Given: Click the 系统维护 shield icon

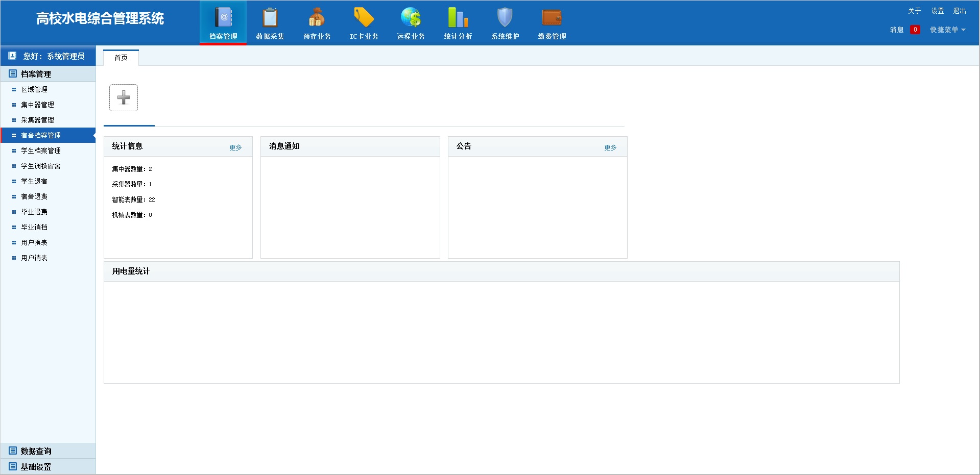Looking at the screenshot, I should 505,18.
